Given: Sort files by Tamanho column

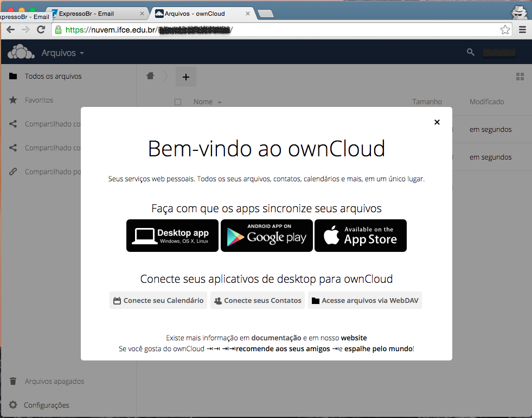Looking at the screenshot, I should (427, 102).
